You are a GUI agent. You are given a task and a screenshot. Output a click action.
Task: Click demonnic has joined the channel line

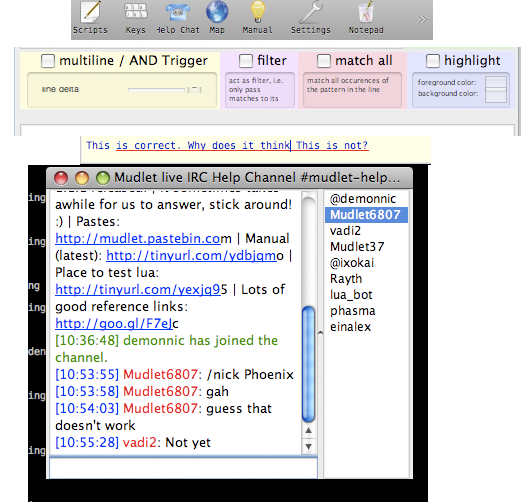click(167, 349)
